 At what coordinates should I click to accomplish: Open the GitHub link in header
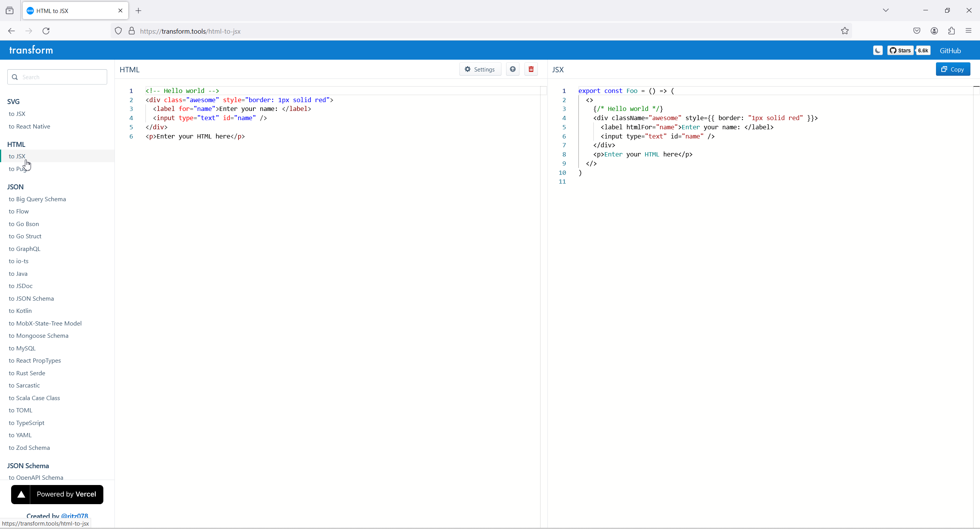[x=950, y=50]
